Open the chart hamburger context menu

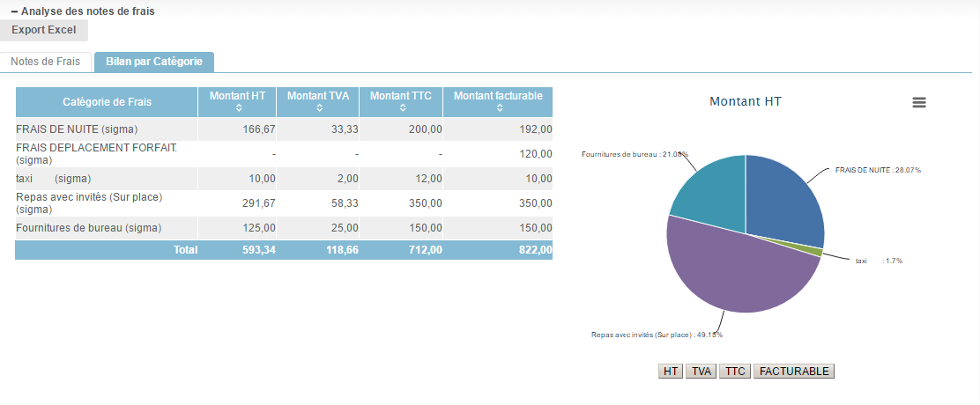[x=918, y=102]
